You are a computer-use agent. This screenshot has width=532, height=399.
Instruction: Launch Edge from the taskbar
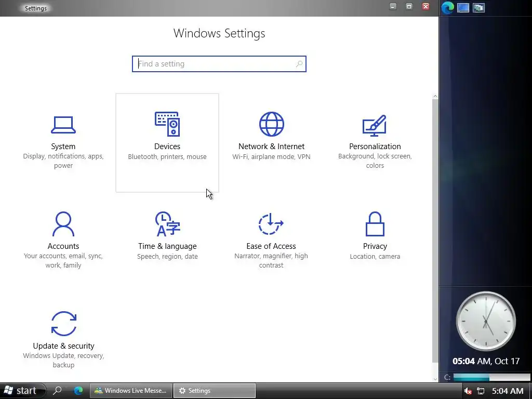click(78, 391)
